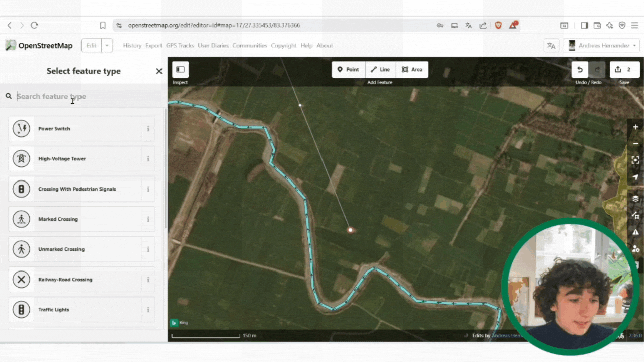Open the Communities page
644x362 pixels.
pos(250,45)
